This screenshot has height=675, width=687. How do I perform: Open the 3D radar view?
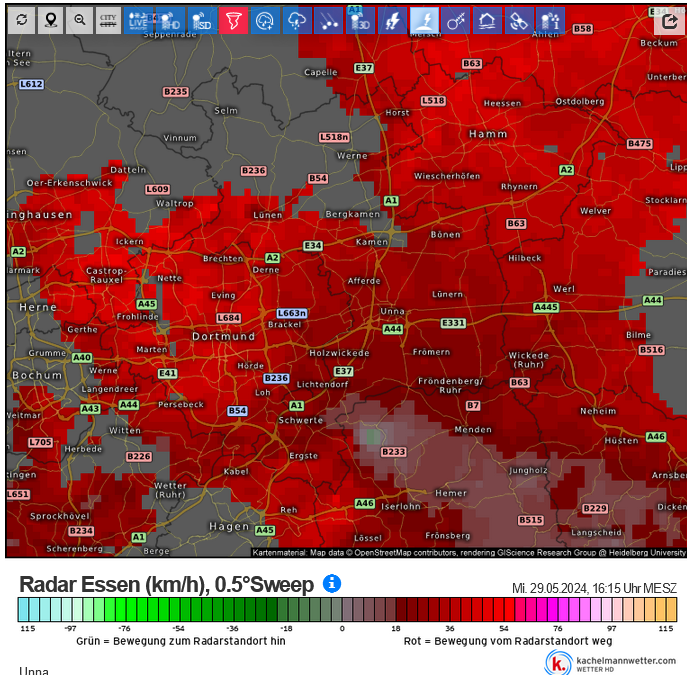point(361,20)
